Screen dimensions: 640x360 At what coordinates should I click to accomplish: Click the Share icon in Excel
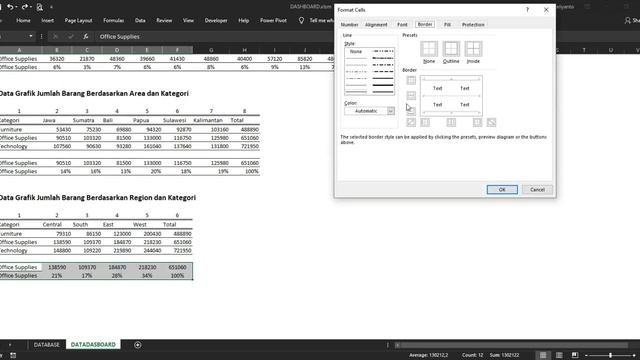coord(627,20)
